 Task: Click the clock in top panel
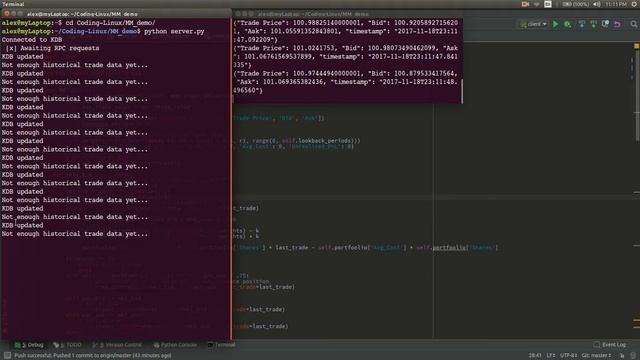(x=616, y=4)
